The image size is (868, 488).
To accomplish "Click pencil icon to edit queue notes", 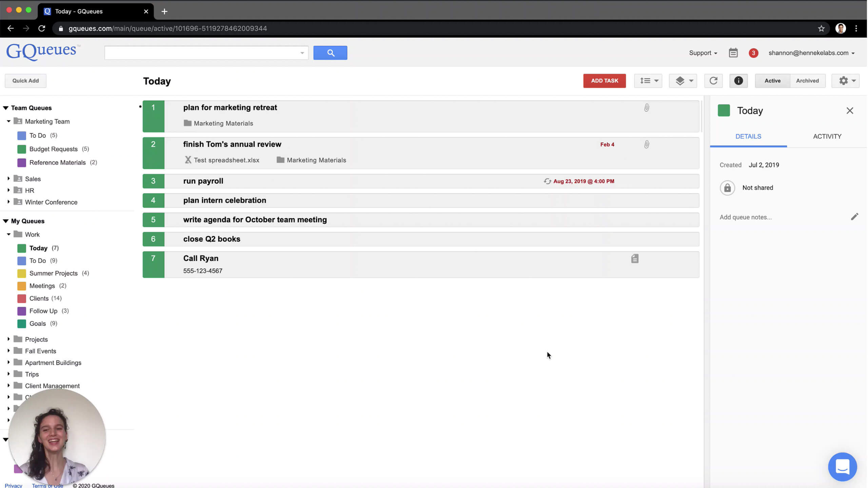I will click(854, 217).
